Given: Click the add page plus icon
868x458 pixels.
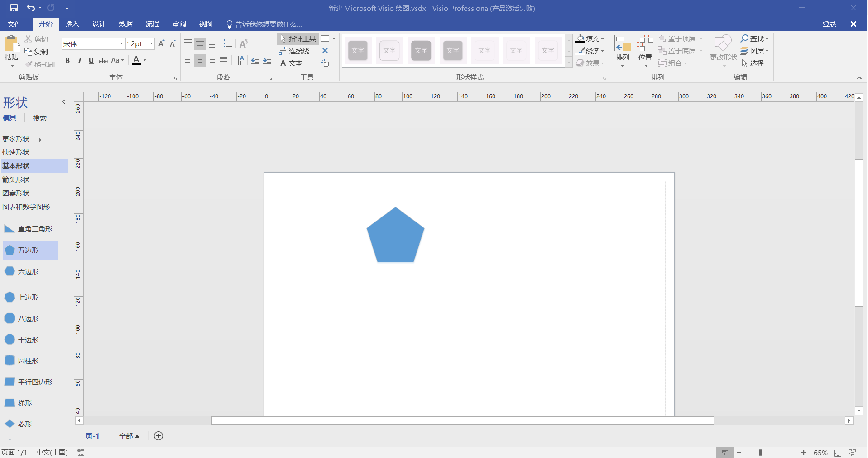Looking at the screenshot, I should 158,436.
